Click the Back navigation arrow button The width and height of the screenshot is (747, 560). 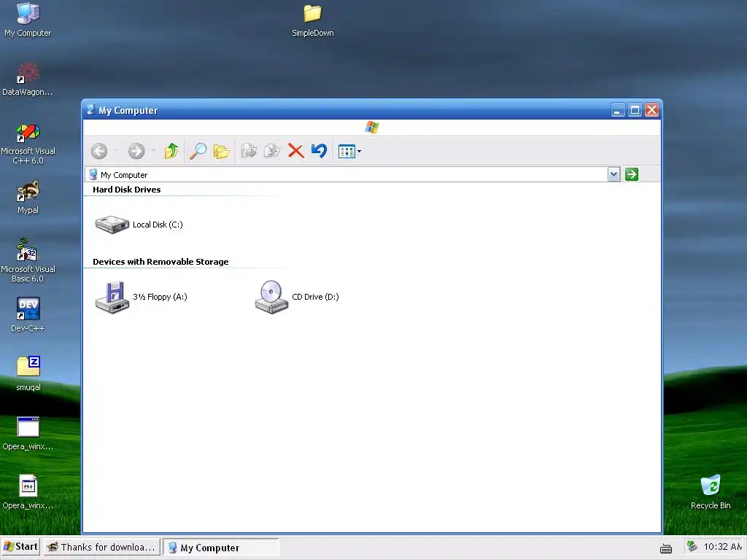99,152
